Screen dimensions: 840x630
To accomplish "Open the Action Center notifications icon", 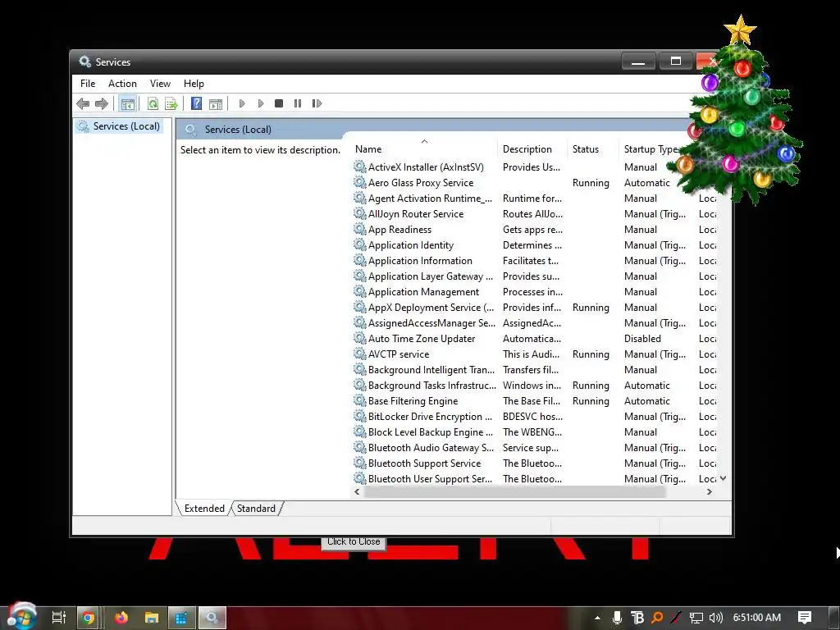I will (805, 618).
